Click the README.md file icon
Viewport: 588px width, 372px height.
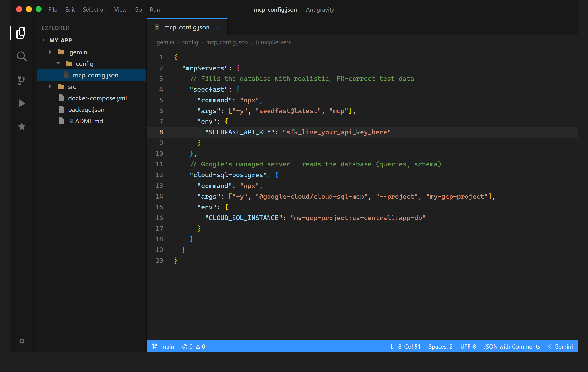click(61, 121)
